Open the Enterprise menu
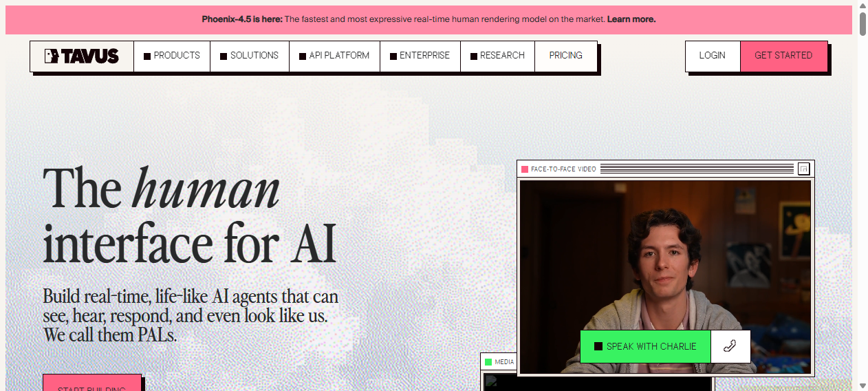 [x=420, y=56]
